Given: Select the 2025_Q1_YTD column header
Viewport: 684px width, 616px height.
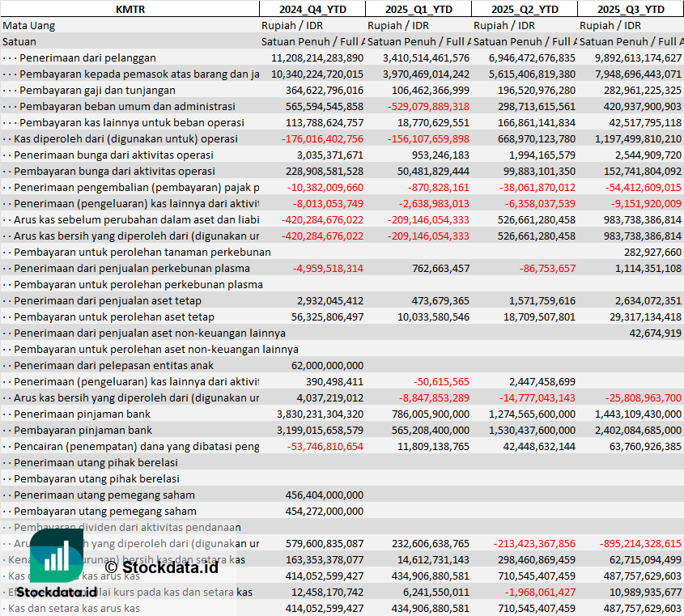Looking at the screenshot, I should (418, 9).
